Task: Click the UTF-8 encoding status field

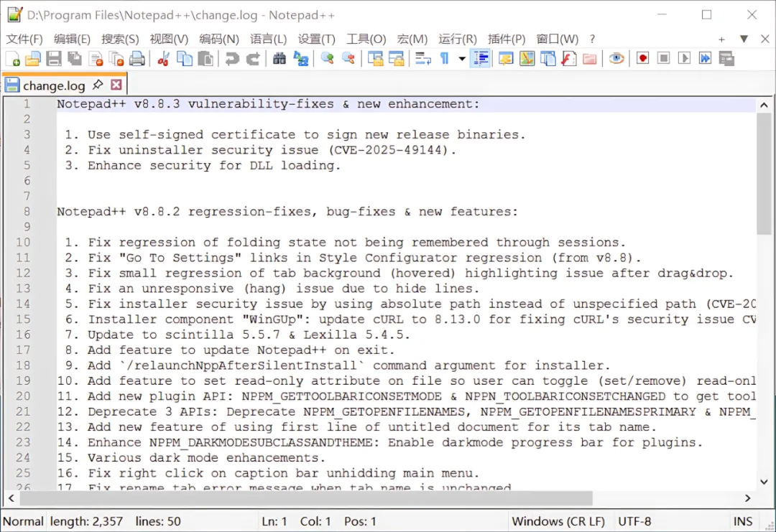Action: [634, 521]
